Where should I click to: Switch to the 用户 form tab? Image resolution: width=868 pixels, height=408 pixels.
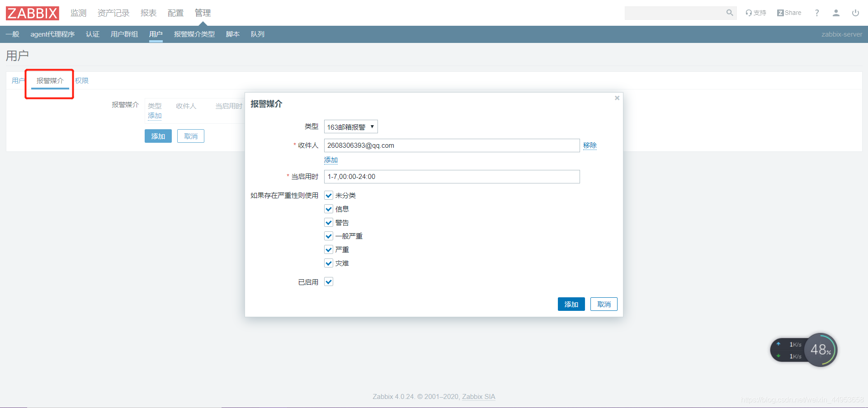tap(18, 81)
